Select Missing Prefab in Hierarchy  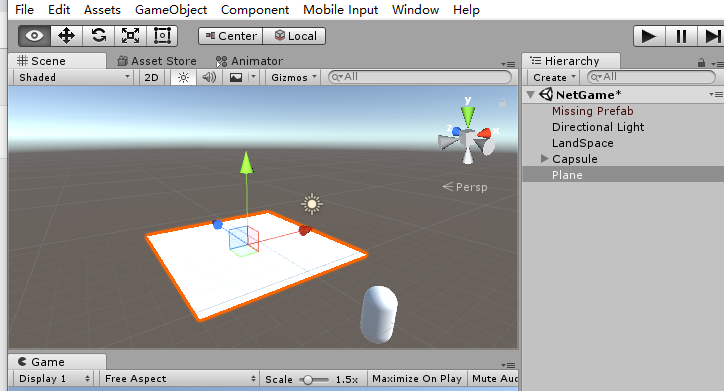point(592,111)
